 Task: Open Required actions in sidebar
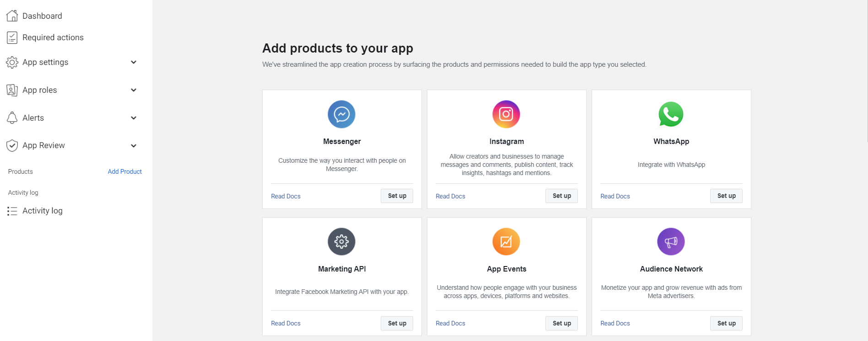[x=53, y=37]
